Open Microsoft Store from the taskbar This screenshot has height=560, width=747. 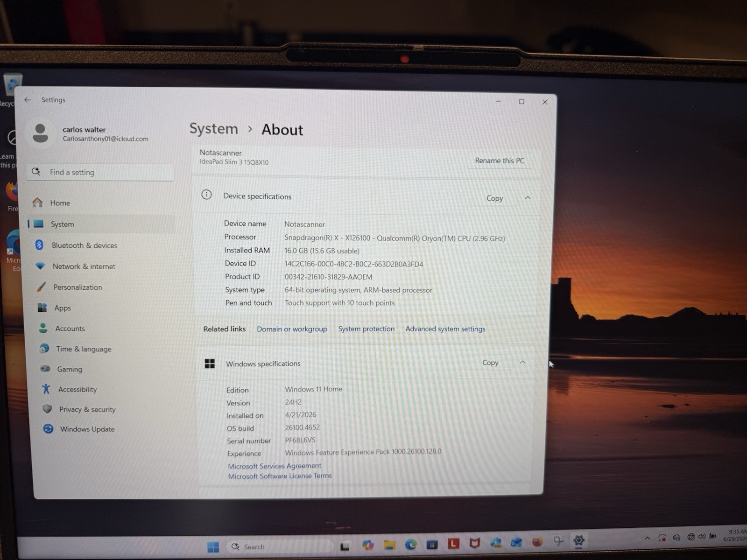[x=432, y=544]
